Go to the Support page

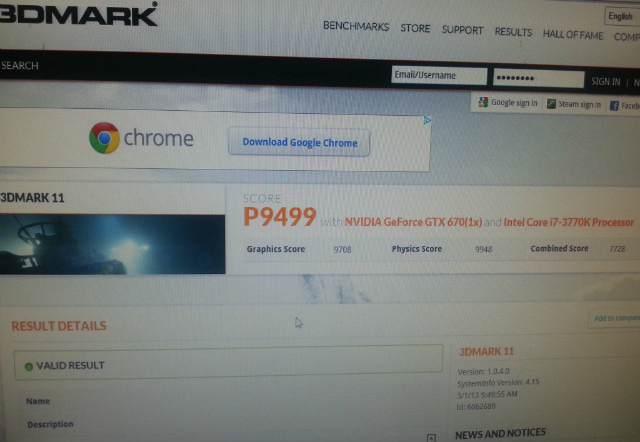462,30
